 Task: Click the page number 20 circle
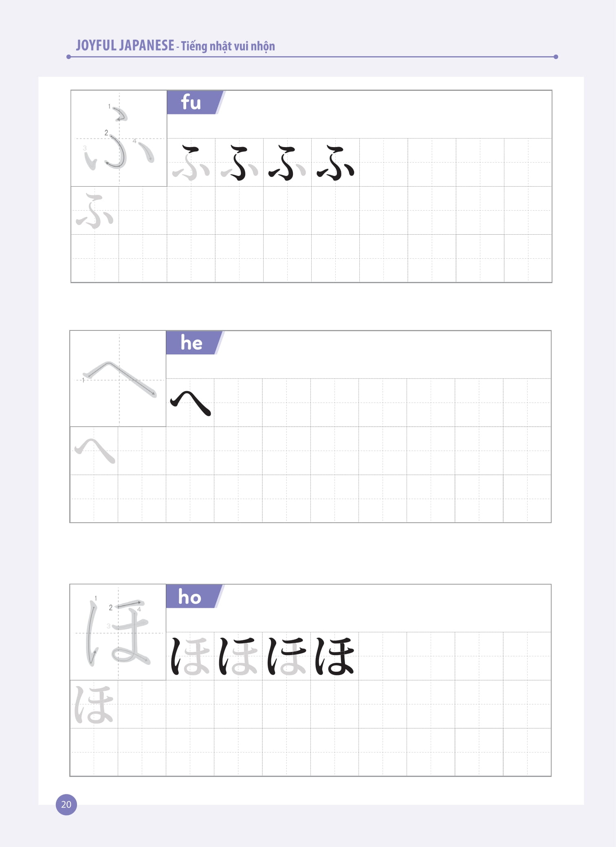pyautogui.click(x=66, y=804)
